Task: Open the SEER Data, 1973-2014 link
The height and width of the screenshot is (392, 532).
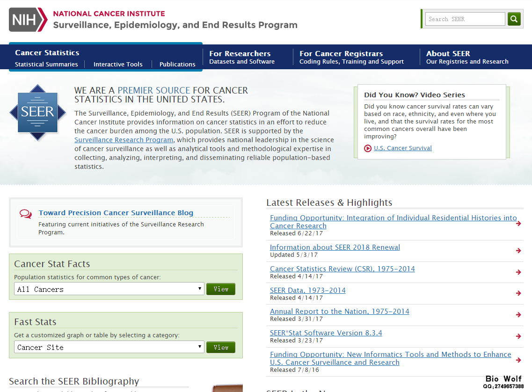Action: point(308,290)
